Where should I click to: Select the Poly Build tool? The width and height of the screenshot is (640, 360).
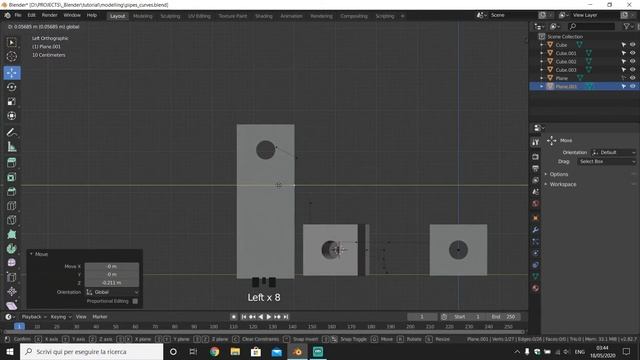coord(12,234)
